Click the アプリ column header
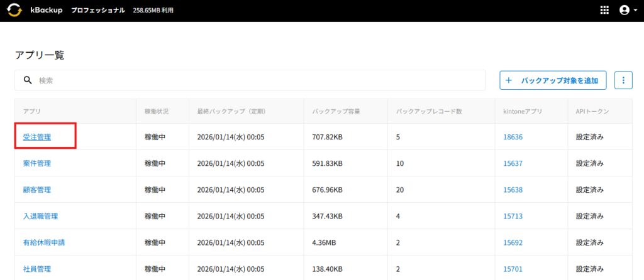 coord(33,111)
